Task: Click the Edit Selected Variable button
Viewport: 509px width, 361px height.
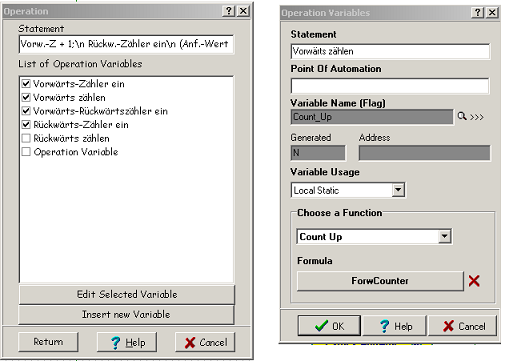Action: [127, 294]
